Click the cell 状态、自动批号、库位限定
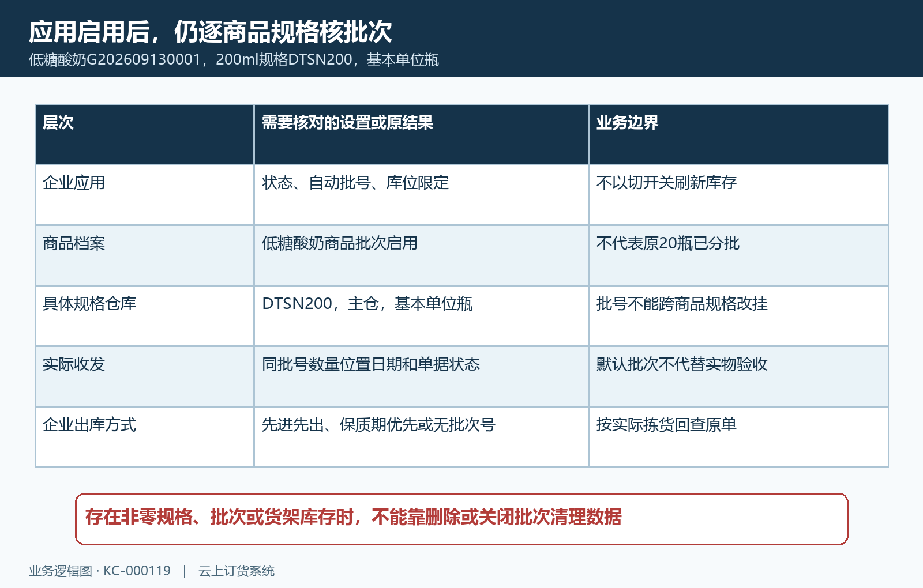The height and width of the screenshot is (588, 923). click(x=421, y=195)
